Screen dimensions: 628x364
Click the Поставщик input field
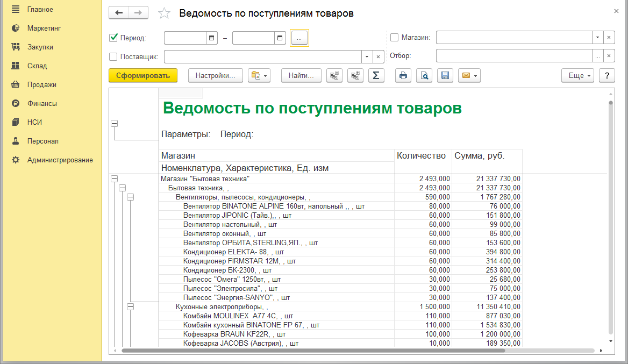point(263,56)
